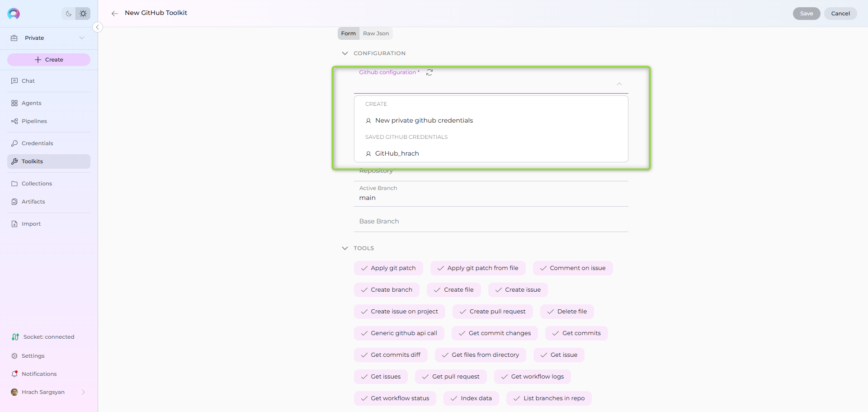The width and height of the screenshot is (868, 412).
Task: Toggle Create issue tool
Action: pos(518,290)
